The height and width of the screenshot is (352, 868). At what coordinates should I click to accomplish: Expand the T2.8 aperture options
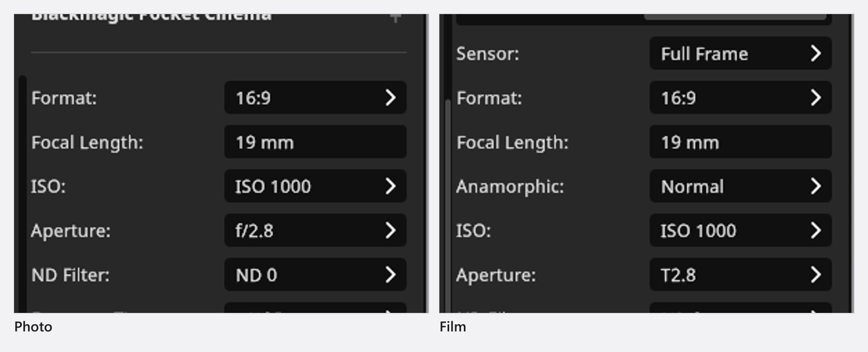(x=741, y=275)
